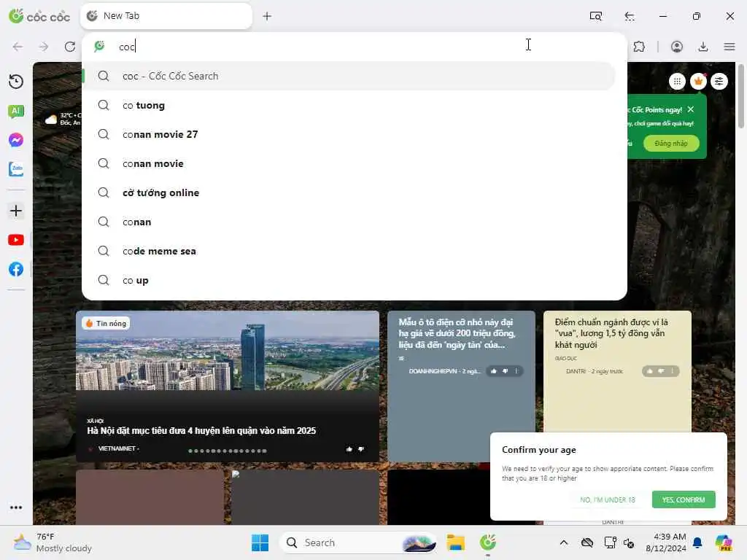Reload the current page
The width and height of the screenshot is (747, 560).
coord(70,47)
